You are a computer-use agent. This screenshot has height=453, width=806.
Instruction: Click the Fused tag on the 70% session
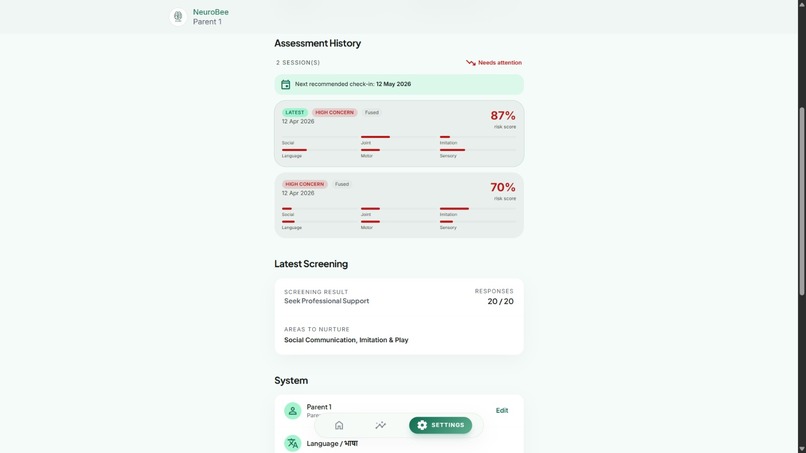342,184
